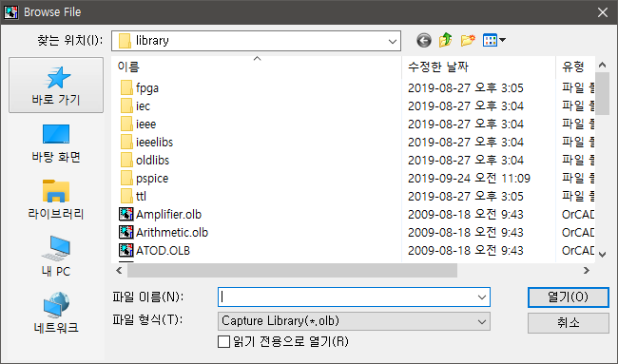The image size is (618, 364).
Task: Select the file name Amplifier.olb
Action: [x=168, y=214]
